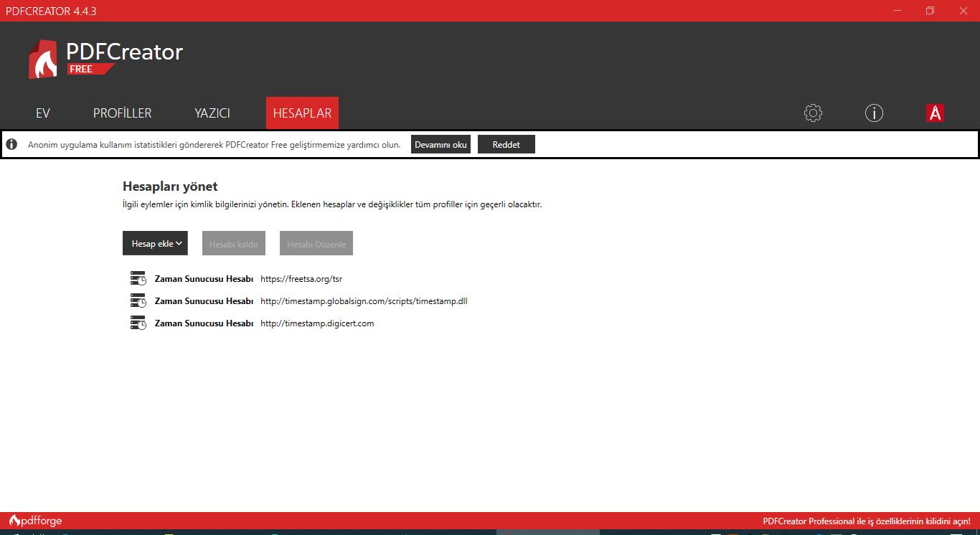The width and height of the screenshot is (980, 535).
Task: Click the Hesapları yönet heading
Action: (x=170, y=186)
